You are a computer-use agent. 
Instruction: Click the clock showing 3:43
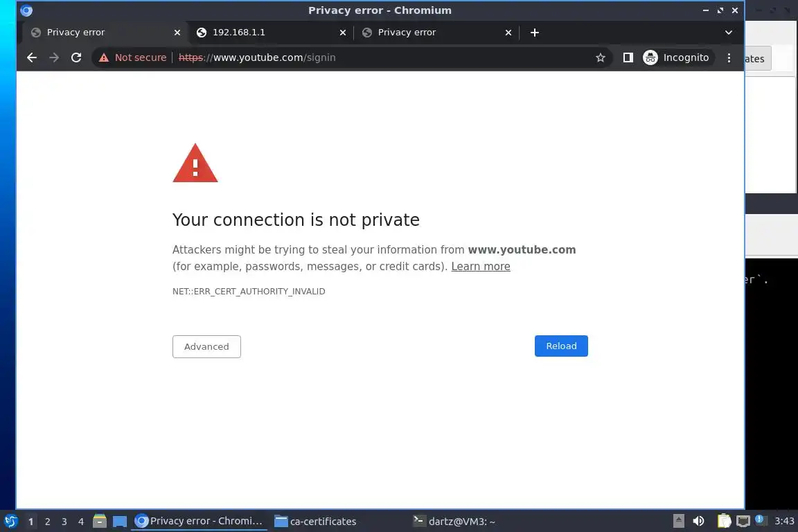coord(784,522)
